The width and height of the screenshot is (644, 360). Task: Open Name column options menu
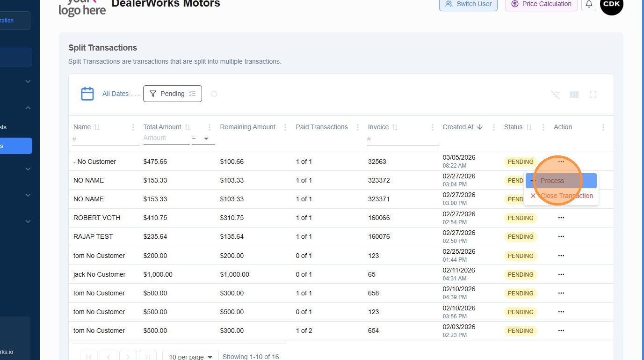(133, 127)
